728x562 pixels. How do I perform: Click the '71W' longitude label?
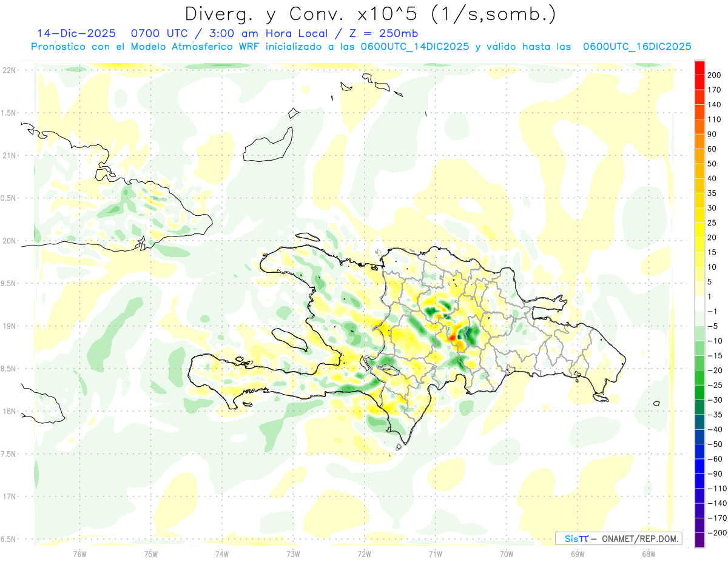435,554
